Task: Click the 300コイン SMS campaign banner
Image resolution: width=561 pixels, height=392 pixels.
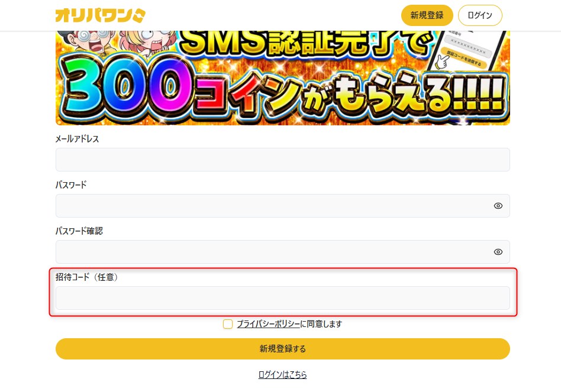Action: click(283, 78)
